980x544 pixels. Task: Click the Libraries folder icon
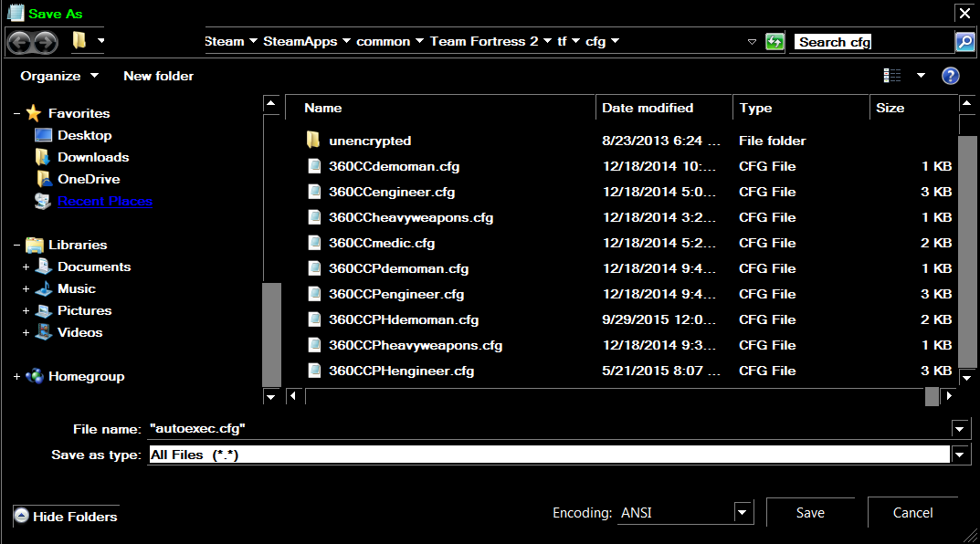coord(35,245)
